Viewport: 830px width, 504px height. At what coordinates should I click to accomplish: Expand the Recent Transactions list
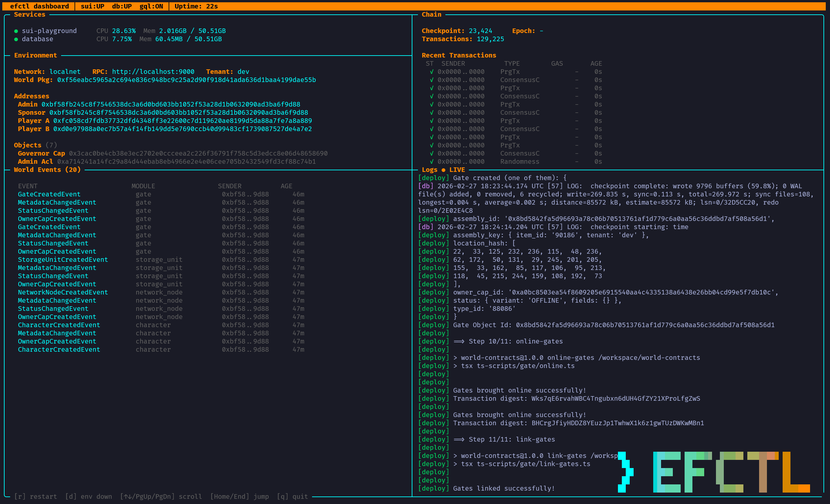pos(459,55)
